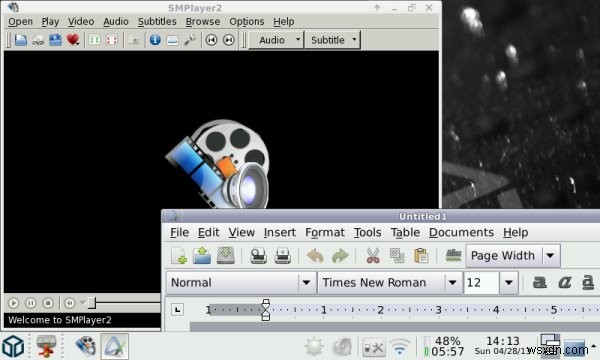
Task: Run spell check in AbiWord toolbar
Action: click(453, 255)
